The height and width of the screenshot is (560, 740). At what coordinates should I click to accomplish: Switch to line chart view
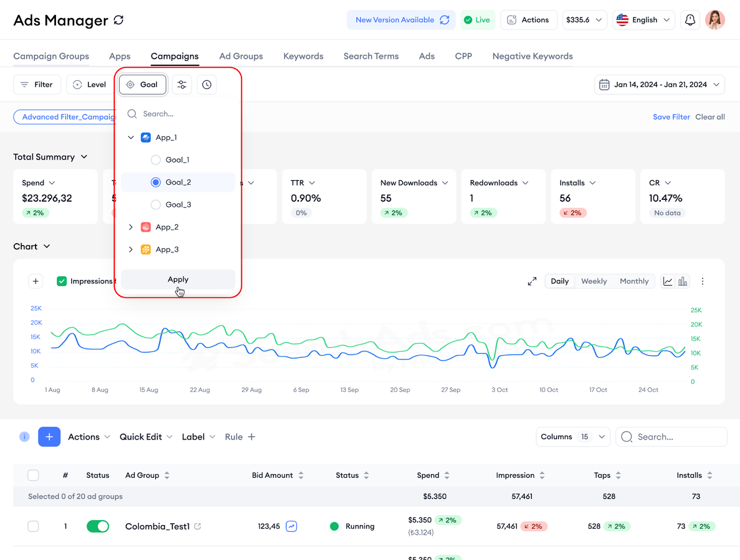[668, 281]
